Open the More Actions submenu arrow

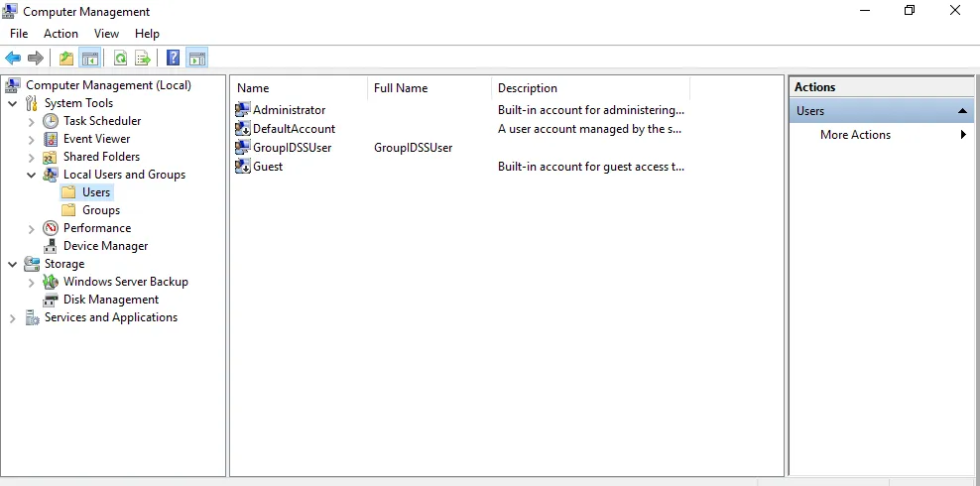[964, 135]
